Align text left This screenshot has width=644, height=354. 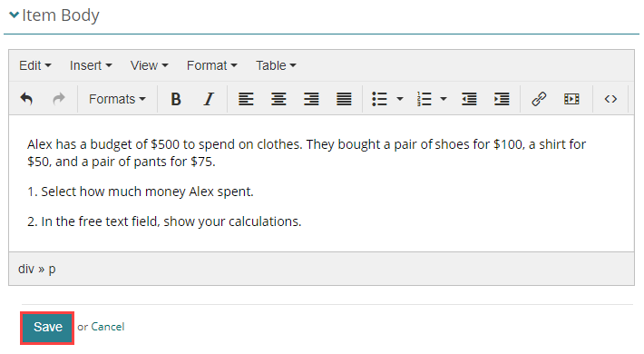pyautogui.click(x=246, y=99)
